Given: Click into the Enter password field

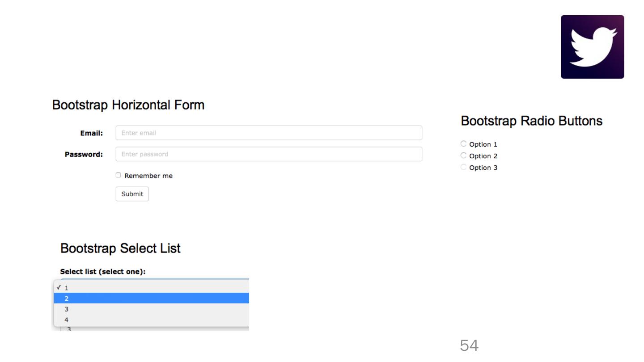Looking at the screenshot, I should click(268, 154).
